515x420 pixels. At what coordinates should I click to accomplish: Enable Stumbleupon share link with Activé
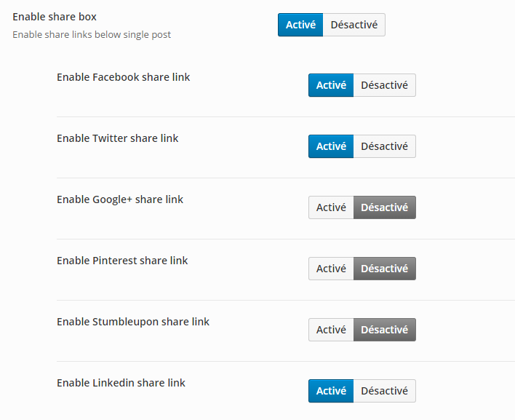click(x=331, y=330)
